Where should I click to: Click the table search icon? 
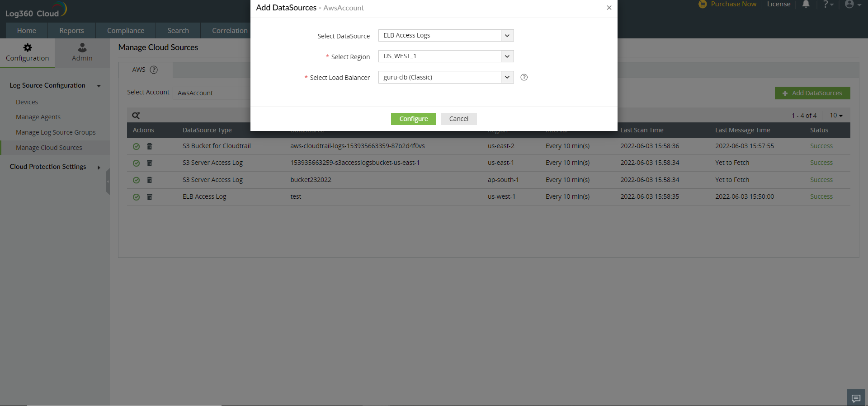click(136, 116)
